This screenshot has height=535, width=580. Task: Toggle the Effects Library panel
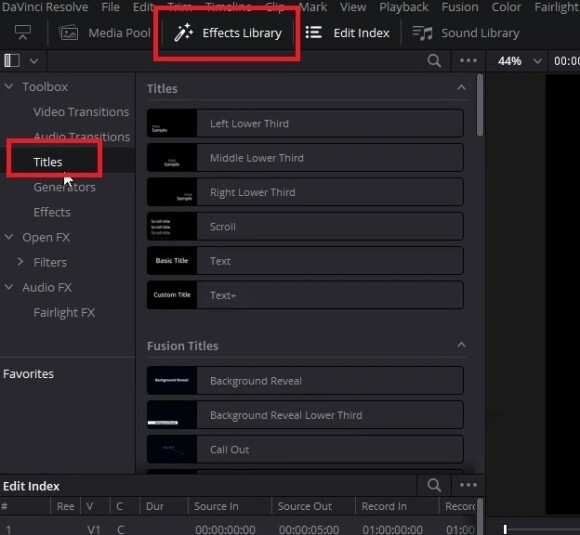[x=227, y=33]
